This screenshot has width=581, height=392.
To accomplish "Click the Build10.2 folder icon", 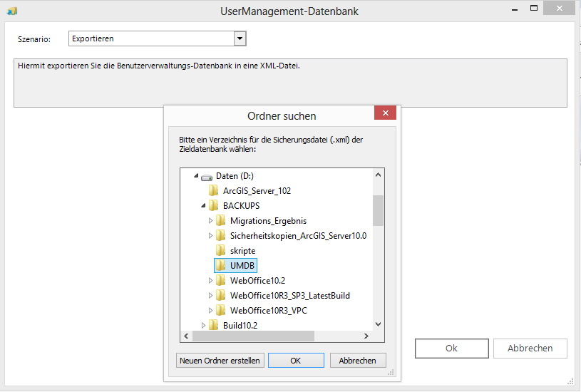I will click(213, 325).
